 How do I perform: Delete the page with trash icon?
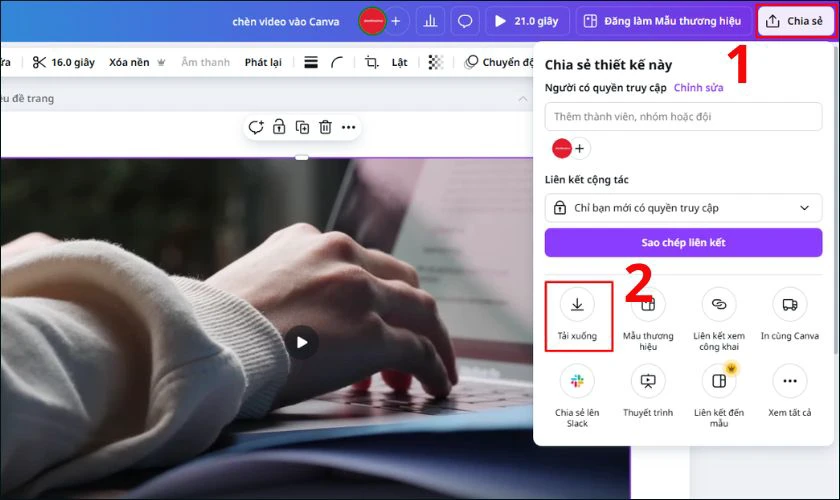coord(325,127)
